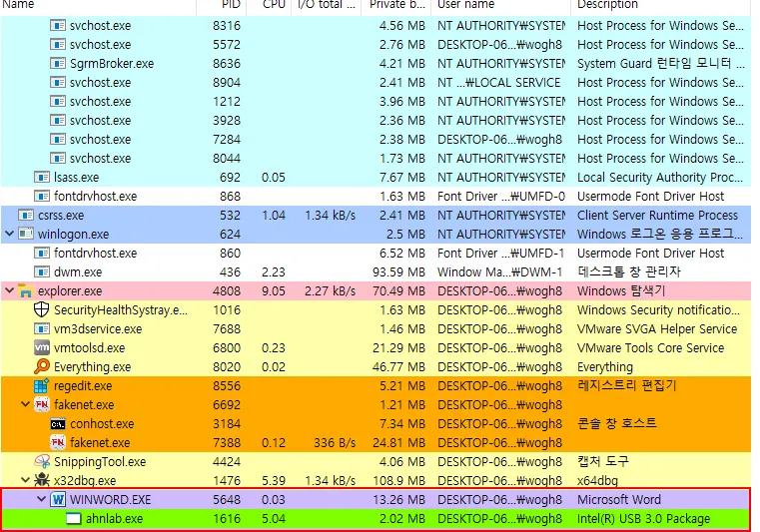Click the x64dbg description cell

tap(597, 481)
